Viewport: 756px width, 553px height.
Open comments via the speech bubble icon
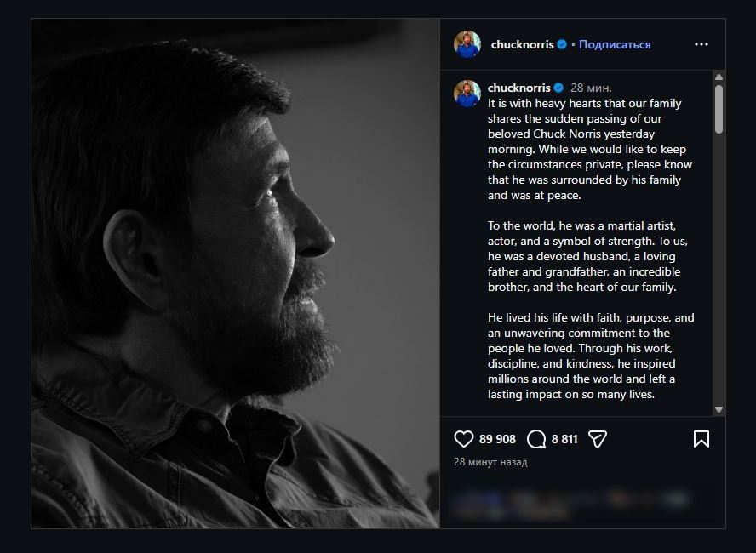tap(536, 439)
